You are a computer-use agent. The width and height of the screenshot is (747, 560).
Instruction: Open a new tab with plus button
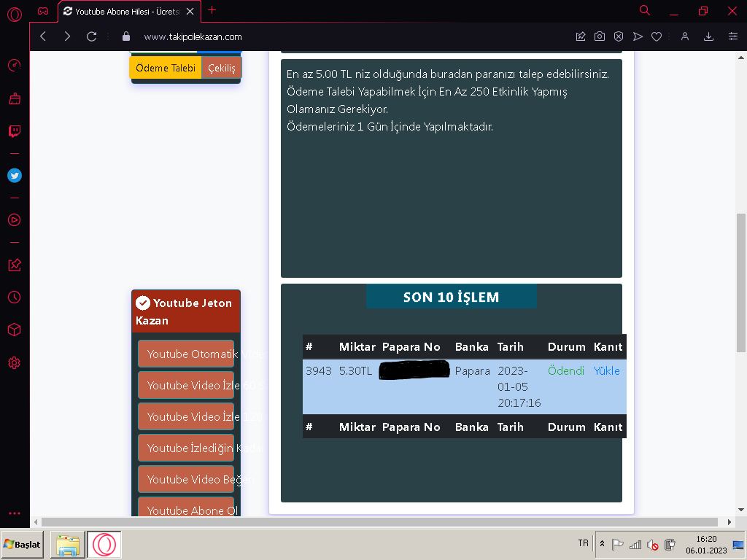(x=212, y=10)
